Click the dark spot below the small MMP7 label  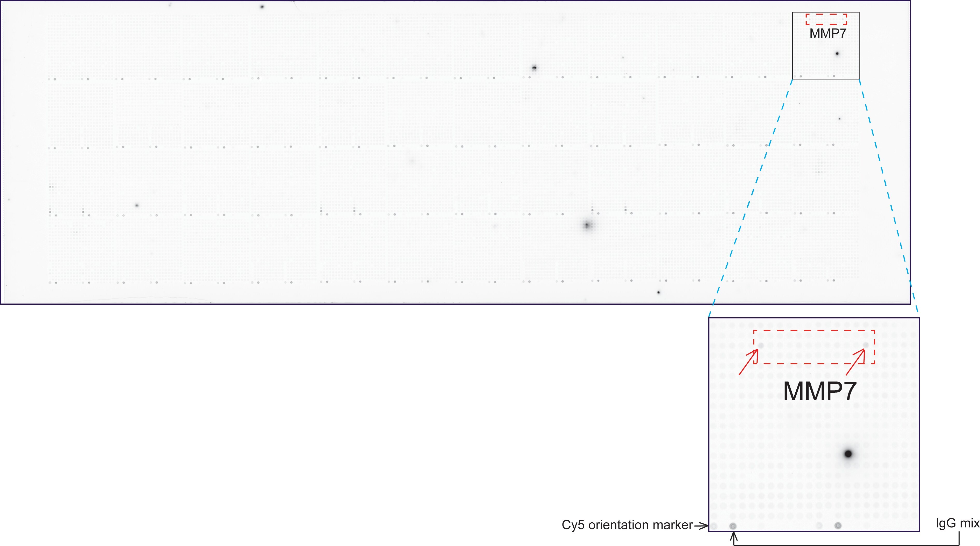pos(837,54)
